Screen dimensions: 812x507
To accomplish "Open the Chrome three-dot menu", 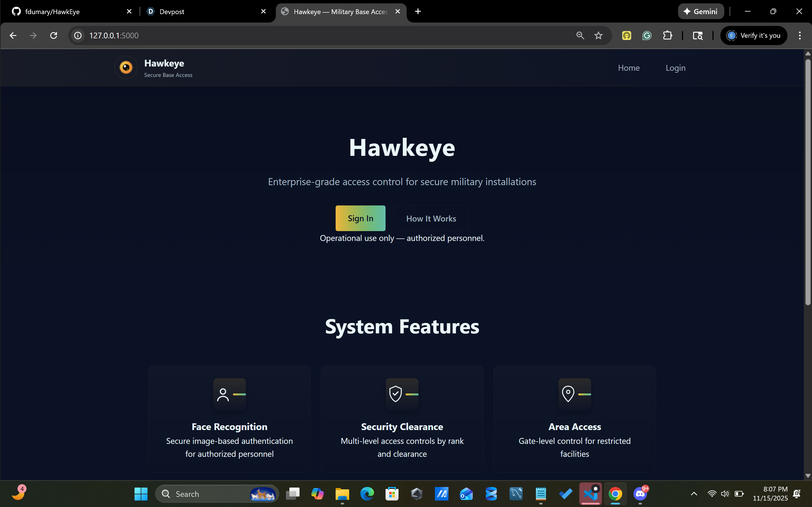I will [x=800, y=36].
